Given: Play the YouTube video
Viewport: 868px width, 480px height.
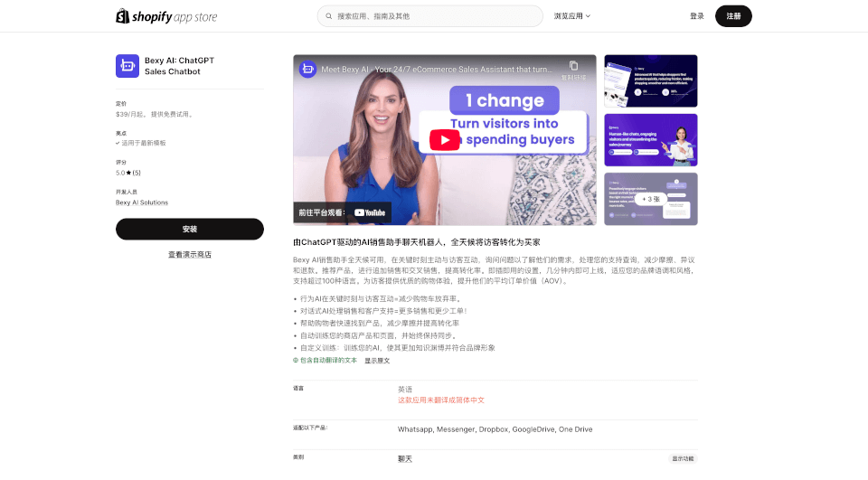Looking at the screenshot, I should (445, 140).
